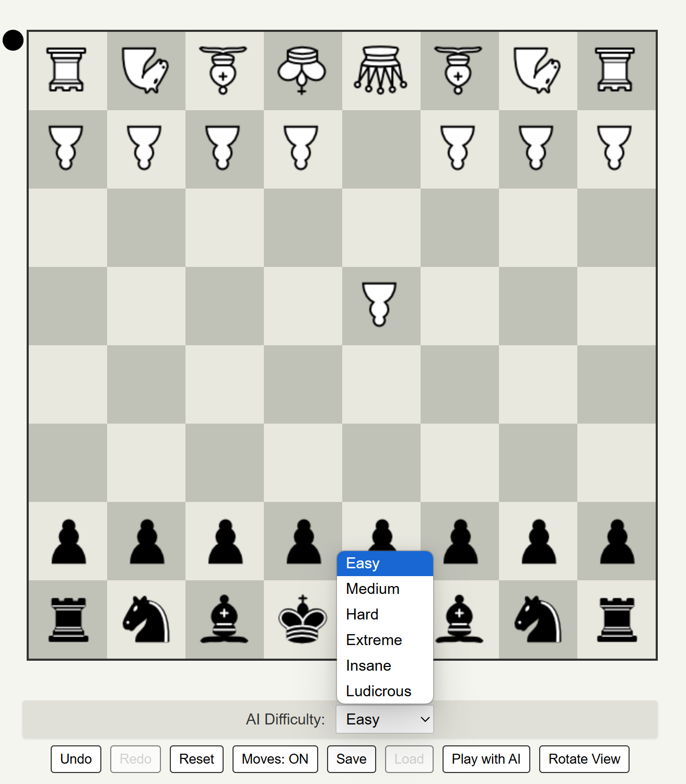Start Play with AI
Image resolution: width=686 pixels, height=784 pixels.
(x=486, y=759)
